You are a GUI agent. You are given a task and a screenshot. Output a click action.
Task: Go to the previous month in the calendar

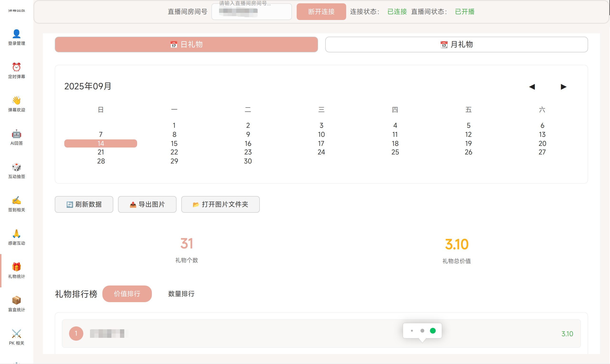point(532,87)
